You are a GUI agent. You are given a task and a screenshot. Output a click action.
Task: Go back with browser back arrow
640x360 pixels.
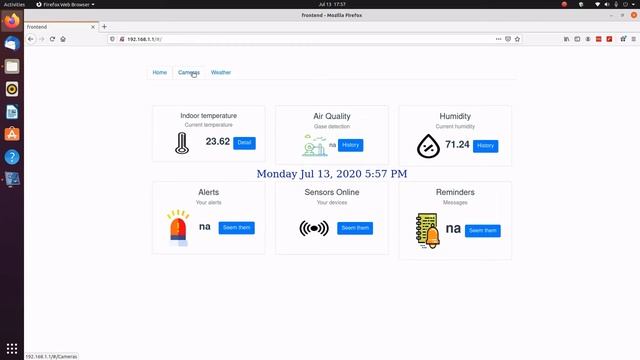[31, 39]
